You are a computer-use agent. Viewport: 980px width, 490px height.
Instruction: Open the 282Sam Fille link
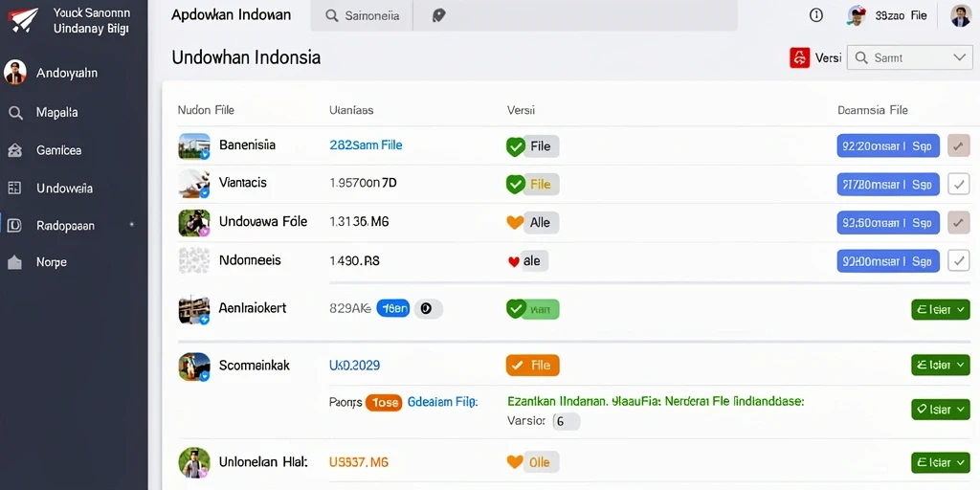pyautogui.click(x=366, y=145)
